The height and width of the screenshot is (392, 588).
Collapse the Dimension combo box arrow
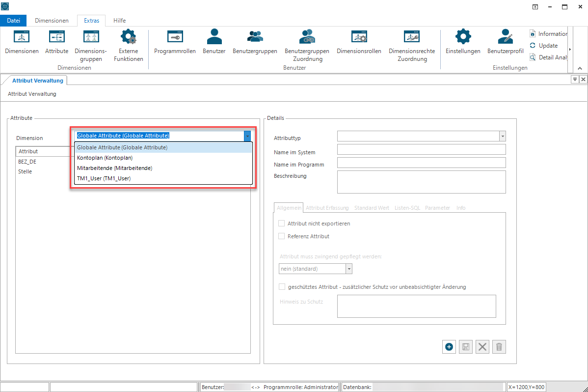coord(247,136)
